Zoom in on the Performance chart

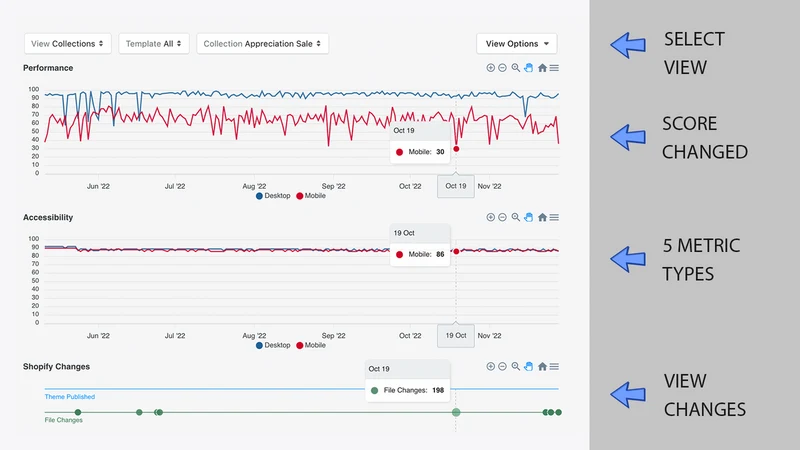[490, 68]
